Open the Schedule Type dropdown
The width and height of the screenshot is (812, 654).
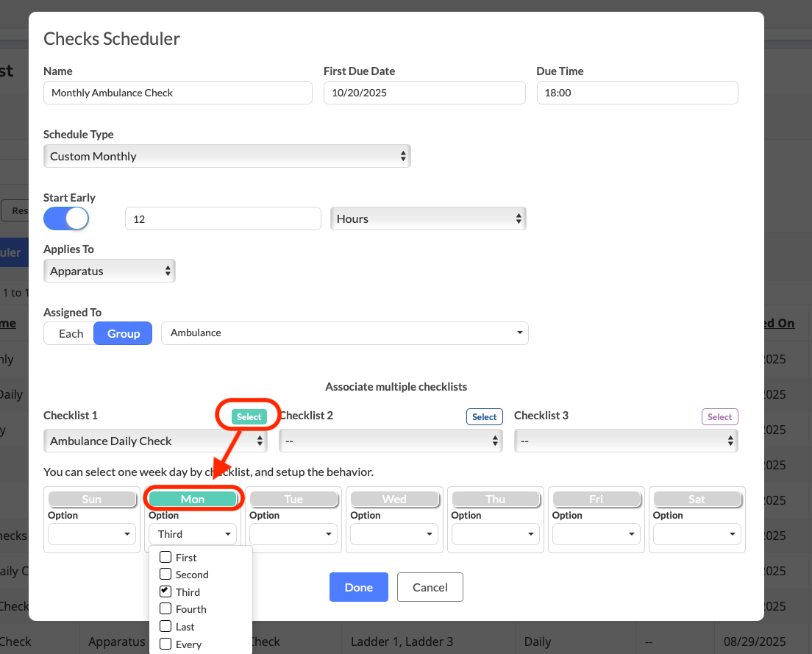coord(227,156)
